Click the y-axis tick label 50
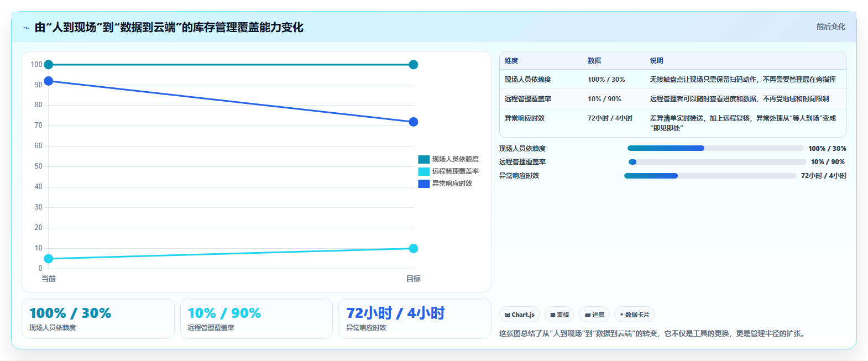This screenshot has width=868, height=361. (38, 166)
